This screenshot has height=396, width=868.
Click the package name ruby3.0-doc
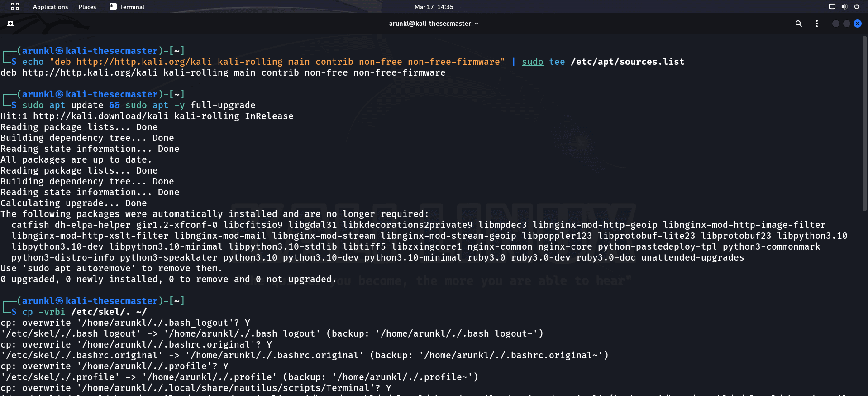point(606,257)
